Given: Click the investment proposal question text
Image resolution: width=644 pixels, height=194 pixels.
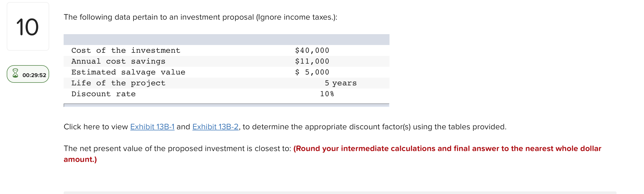Looking at the screenshot, I should coord(200,17).
